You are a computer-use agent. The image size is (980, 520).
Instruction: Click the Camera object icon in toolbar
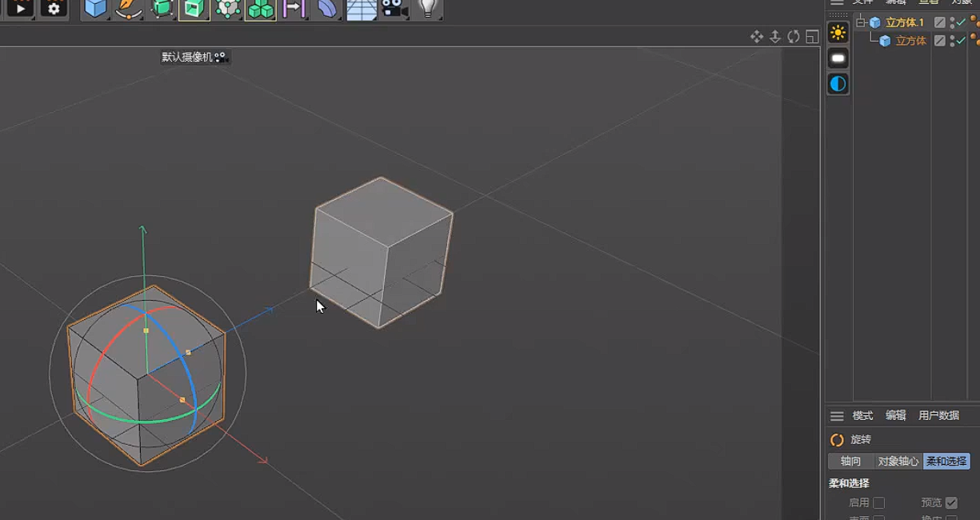392,9
